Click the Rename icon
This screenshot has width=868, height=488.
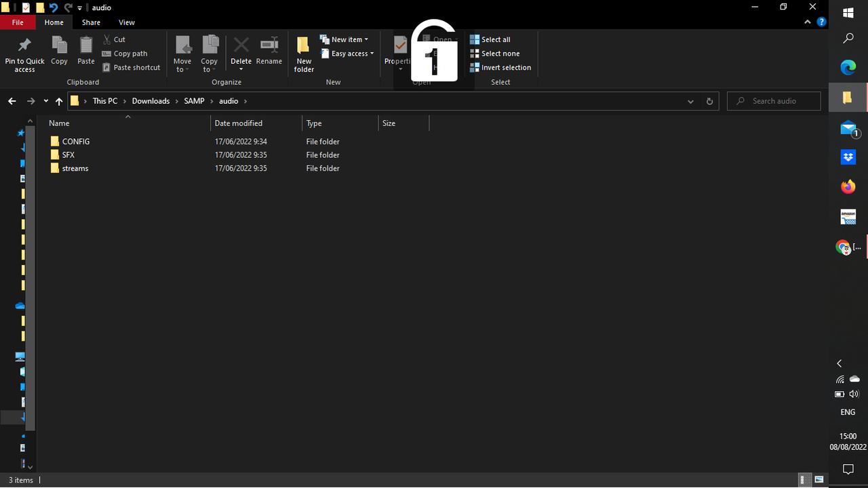(x=269, y=45)
